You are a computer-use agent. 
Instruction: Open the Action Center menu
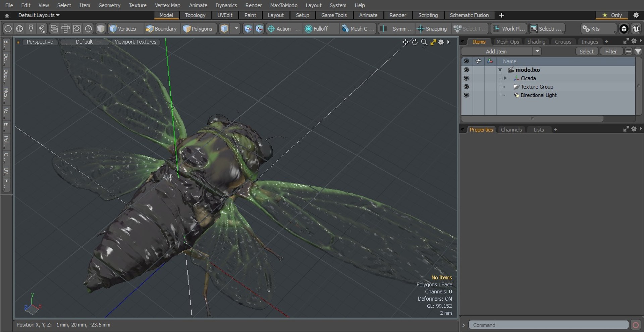284,29
